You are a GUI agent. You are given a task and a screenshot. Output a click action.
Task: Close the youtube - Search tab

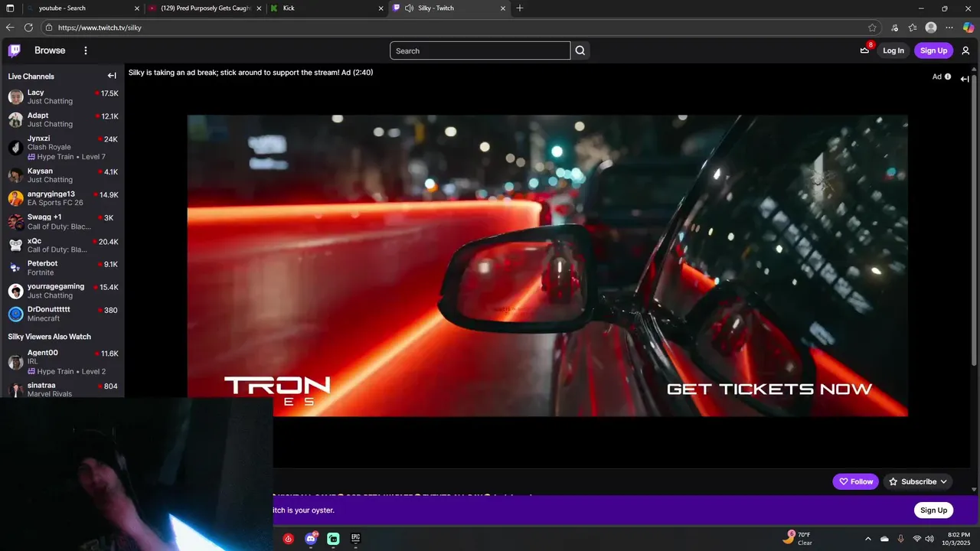[137, 8]
